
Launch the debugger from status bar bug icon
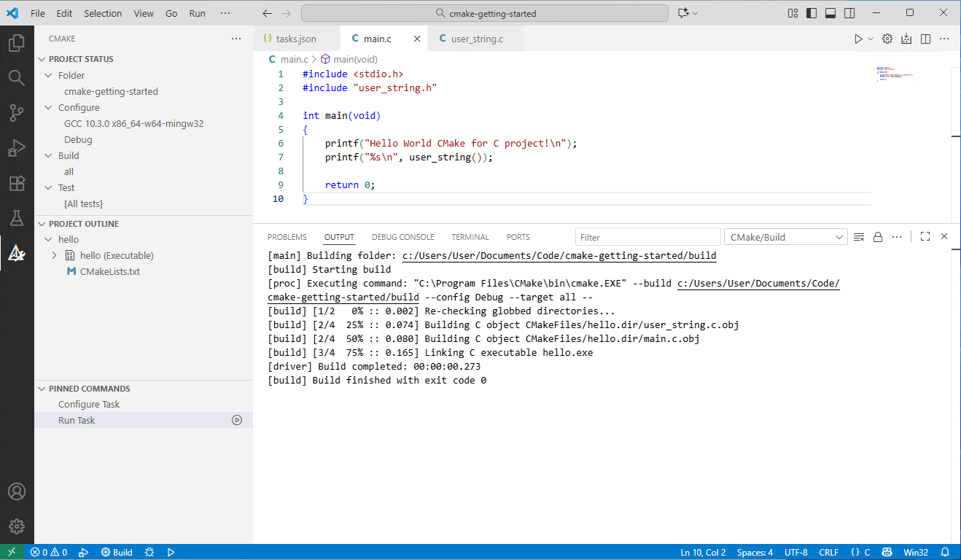[149, 552]
